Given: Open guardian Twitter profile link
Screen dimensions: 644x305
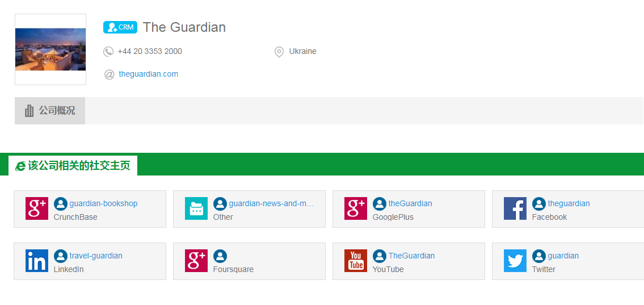Looking at the screenshot, I should [563, 256].
